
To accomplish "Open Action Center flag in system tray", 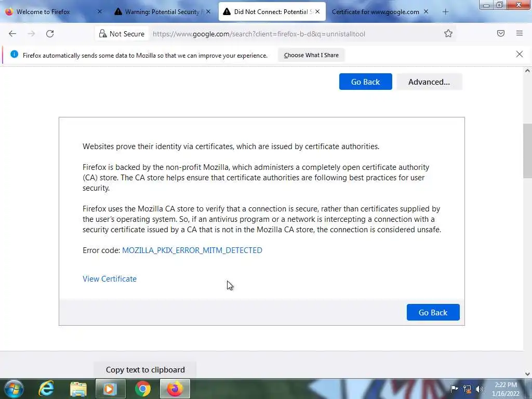I will pyautogui.click(x=454, y=389).
